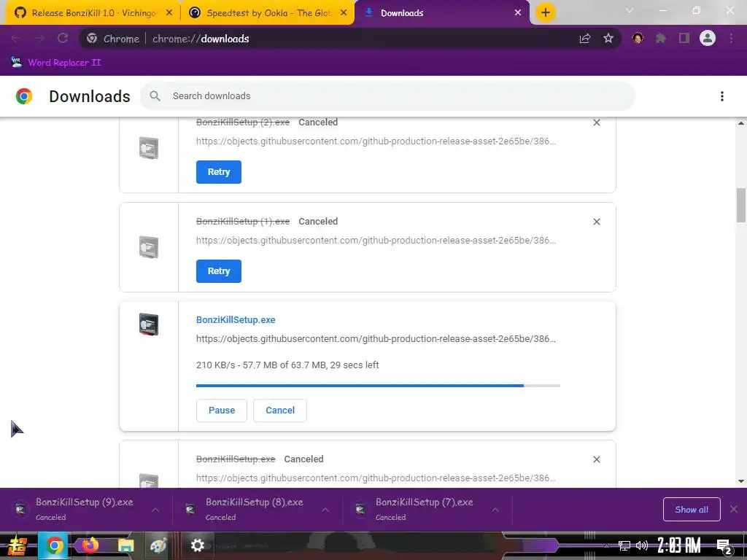Viewport: 747px width, 560px height.
Task: Remove BonziKillSetup (1).exe from the list
Action: [597, 222]
